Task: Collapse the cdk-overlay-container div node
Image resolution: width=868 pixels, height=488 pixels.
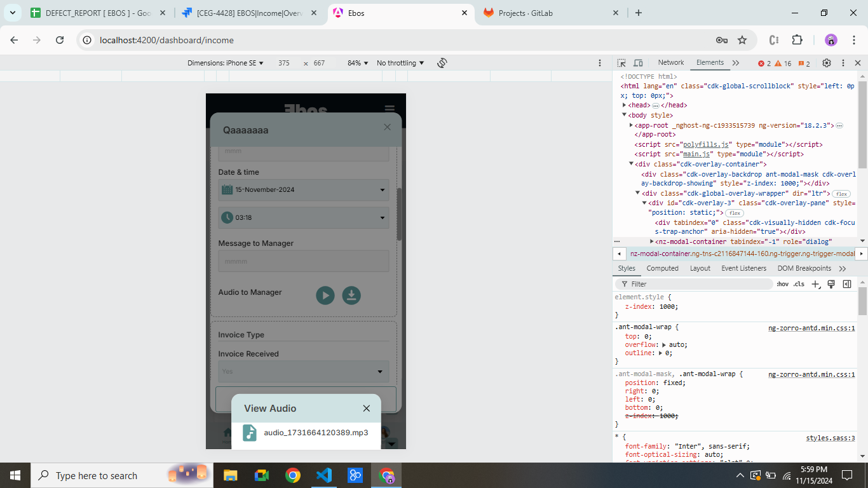Action: pyautogui.click(x=631, y=164)
